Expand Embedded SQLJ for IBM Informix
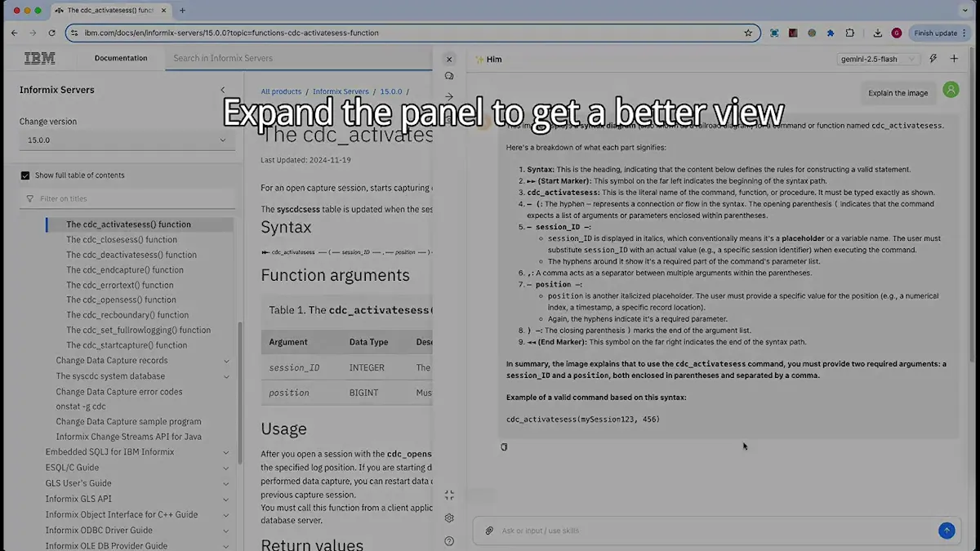Screen dimensions: 980x551 coord(226,452)
